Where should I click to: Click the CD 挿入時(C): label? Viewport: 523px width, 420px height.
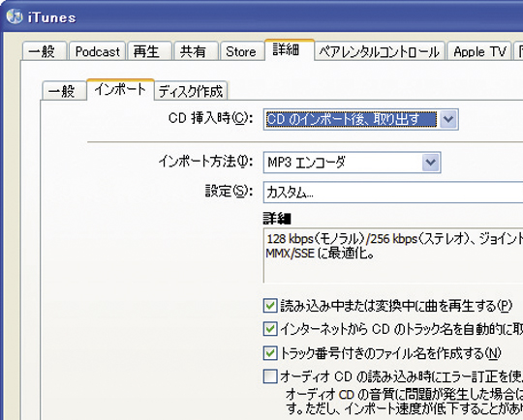(x=210, y=118)
